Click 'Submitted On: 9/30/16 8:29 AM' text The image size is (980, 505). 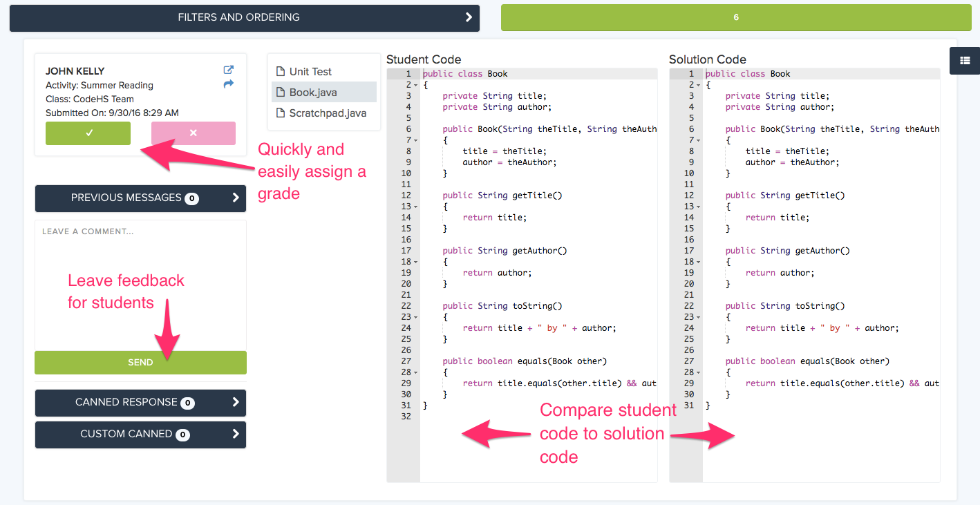click(112, 113)
